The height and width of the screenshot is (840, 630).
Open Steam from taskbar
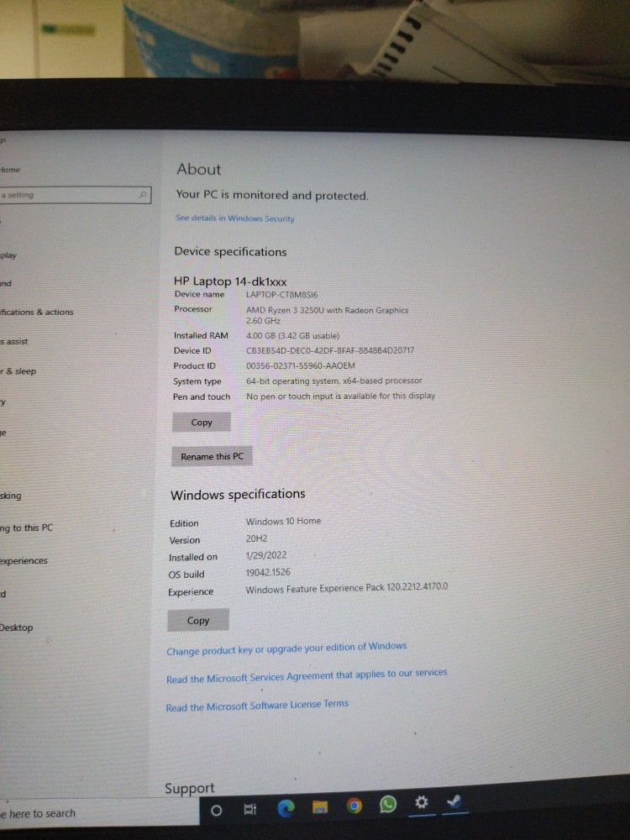click(x=454, y=801)
